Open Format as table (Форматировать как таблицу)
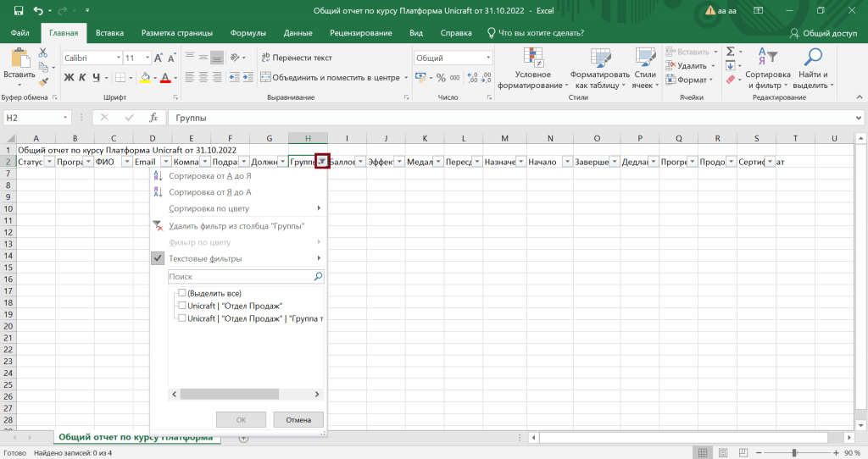The width and height of the screenshot is (868, 459). coord(600,68)
